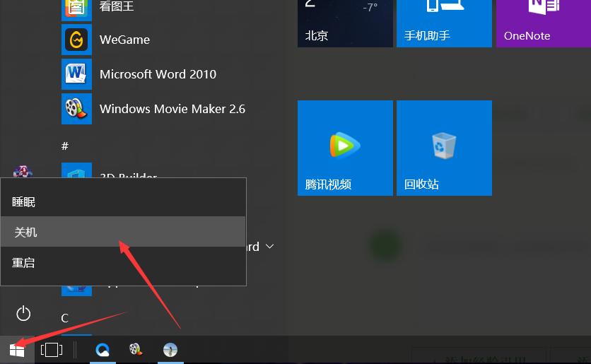Viewport: 591px width, 364px height.
Task: Choose 重启 to restart
Action: [123, 262]
